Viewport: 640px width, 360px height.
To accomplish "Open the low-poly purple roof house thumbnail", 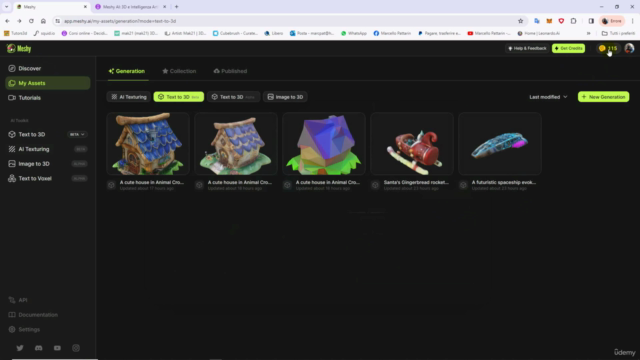I will (x=324, y=144).
